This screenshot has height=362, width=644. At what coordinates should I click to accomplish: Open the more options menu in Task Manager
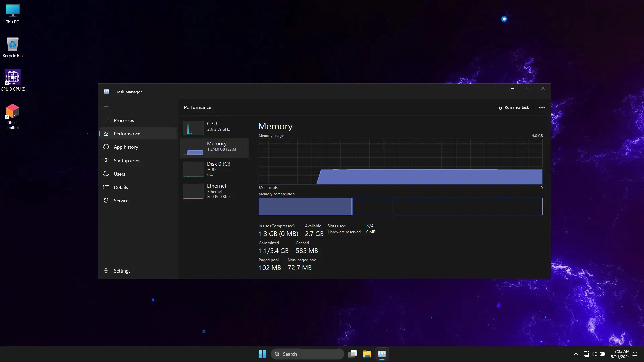542,107
